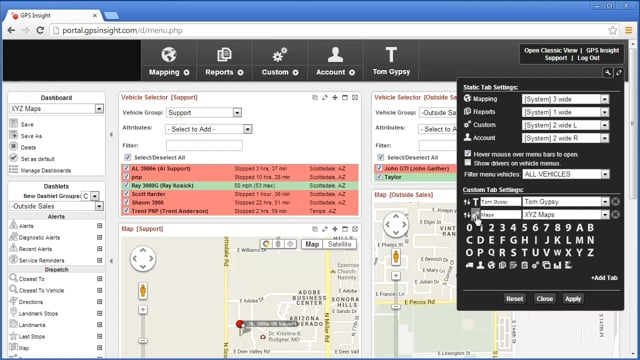Remove the XYZ Maps custom tab
This screenshot has height=360, width=640.
[616, 214]
